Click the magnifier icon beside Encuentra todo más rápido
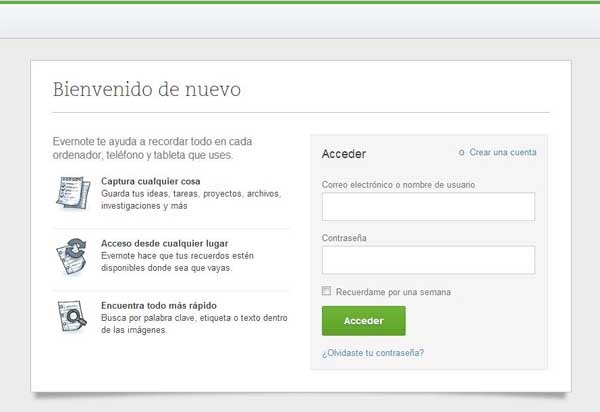The width and height of the screenshot is (600, 412). [72, 316]
